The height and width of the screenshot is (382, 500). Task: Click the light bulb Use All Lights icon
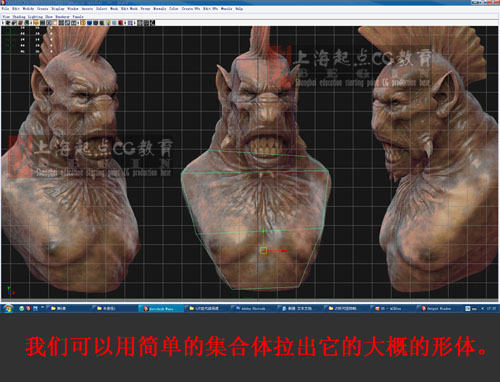click(108, 23)
